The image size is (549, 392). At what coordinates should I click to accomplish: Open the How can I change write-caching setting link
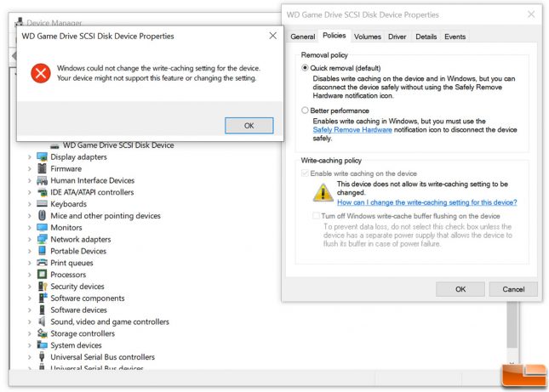[x=426, y=202]
